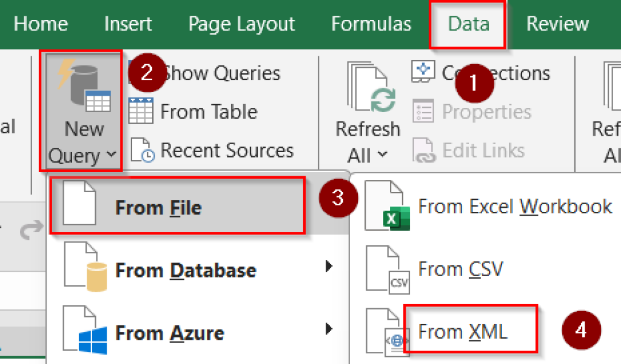The width and height of the screenshot is (621, 364).
Task: Expand the New Query dropdown chevron
Action: (x=112, y=156)
